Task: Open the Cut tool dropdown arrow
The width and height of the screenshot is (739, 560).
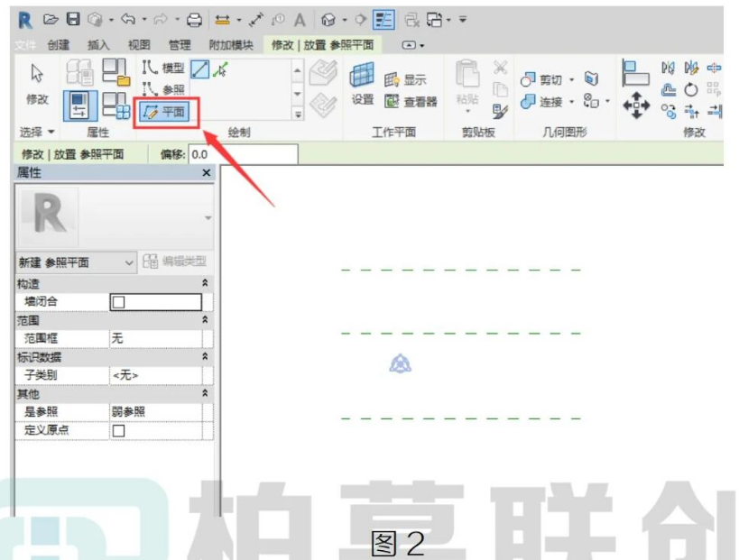Action: (571, 79)
